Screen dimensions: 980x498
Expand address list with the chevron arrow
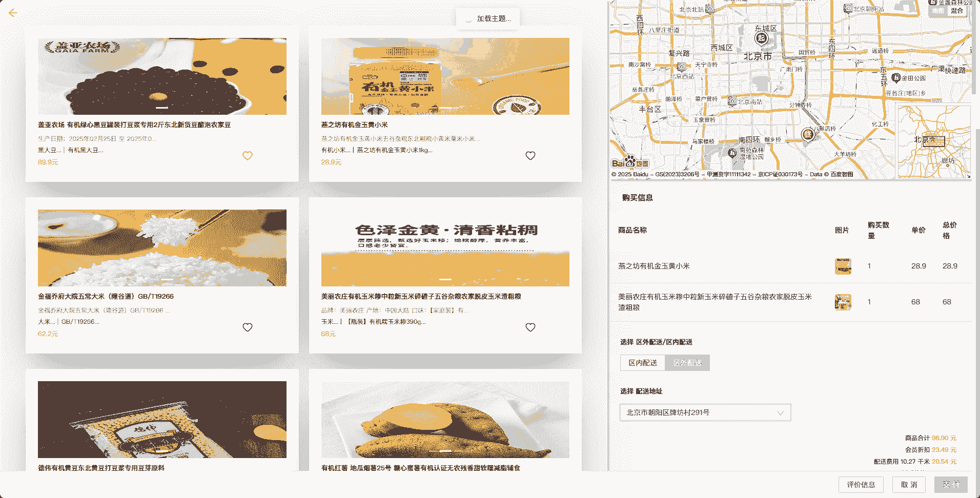(780, 413)
